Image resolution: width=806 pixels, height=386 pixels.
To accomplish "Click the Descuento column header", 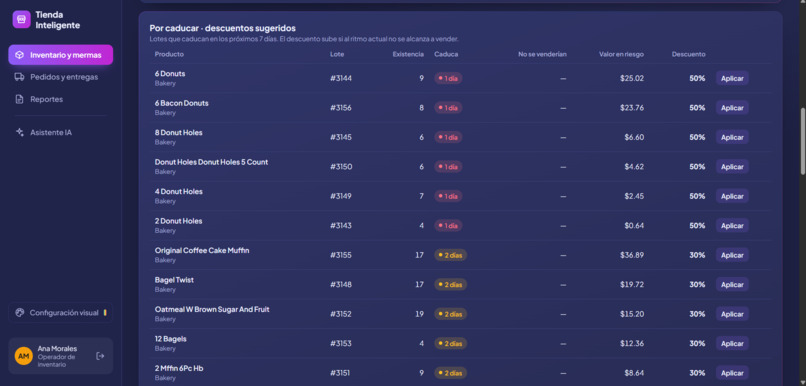I will pyautogui.click(x=688, y=54).
